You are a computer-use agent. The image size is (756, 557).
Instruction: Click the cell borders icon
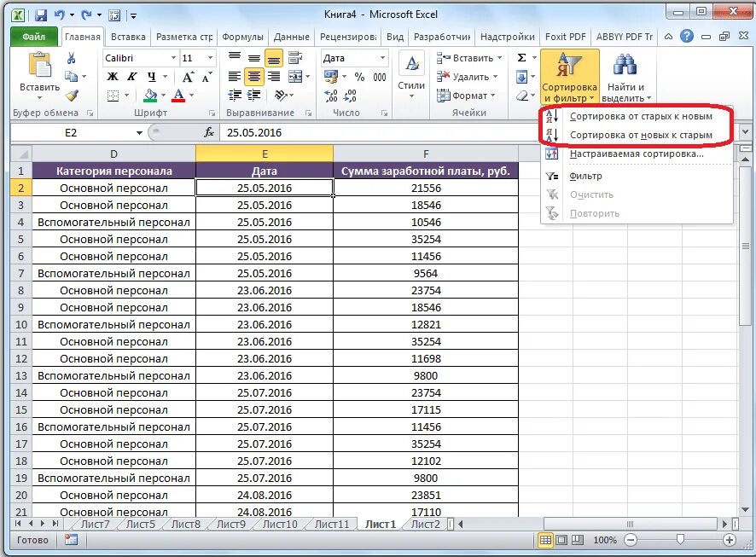click(113, 96)
